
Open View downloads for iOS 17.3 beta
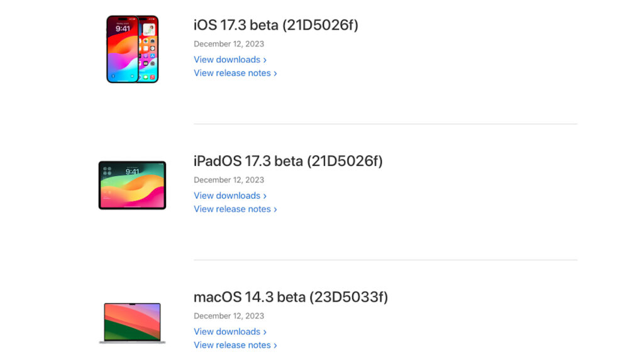pos(227,59)
